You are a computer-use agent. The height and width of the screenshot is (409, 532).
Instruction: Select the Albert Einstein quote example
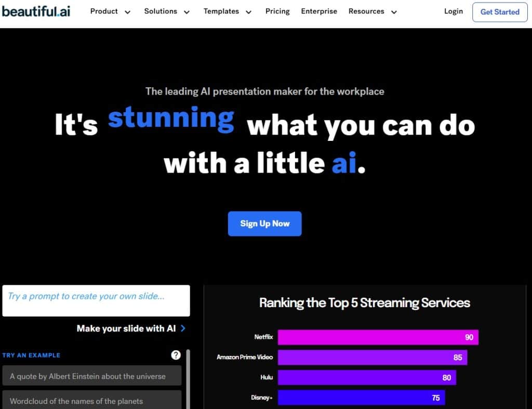pyautogui.click(x=92, y=375)
